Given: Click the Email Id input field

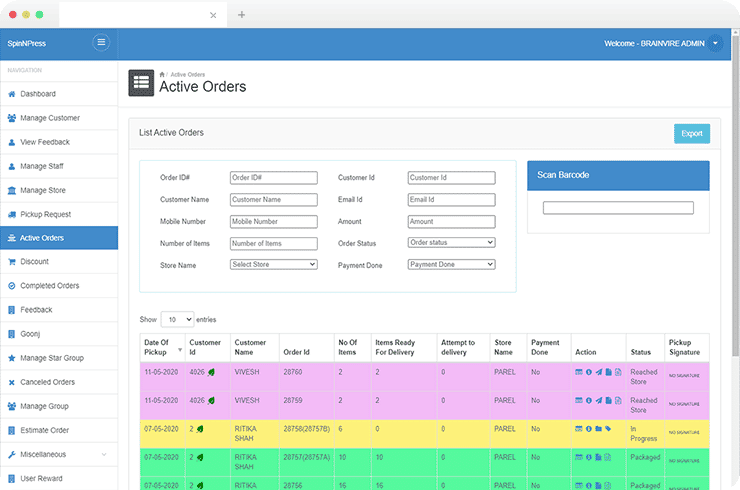Looking at the screenshot, I should pos(451,200).
